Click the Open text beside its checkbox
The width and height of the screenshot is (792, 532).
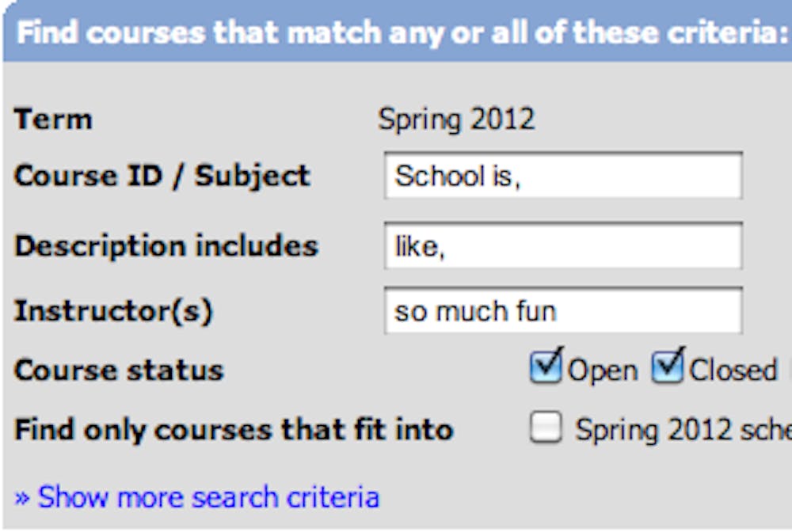(x=602, y=370)
